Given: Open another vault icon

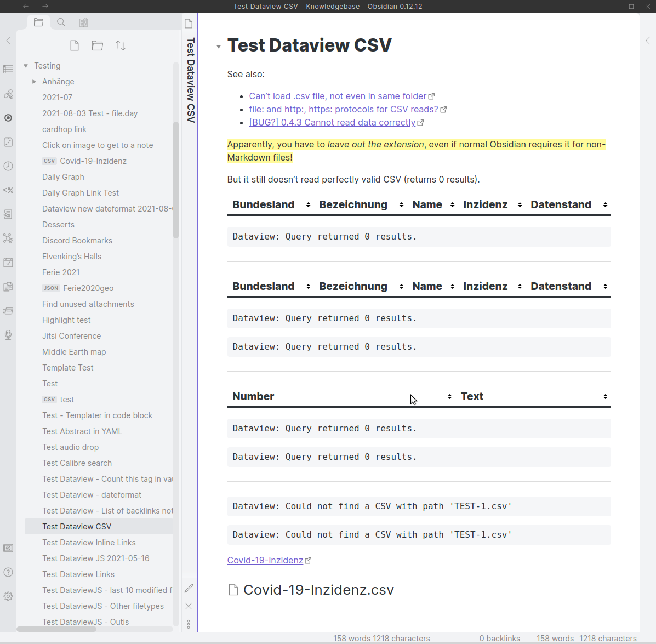Looking at the screenshot, I should click(x=8, y=548).
